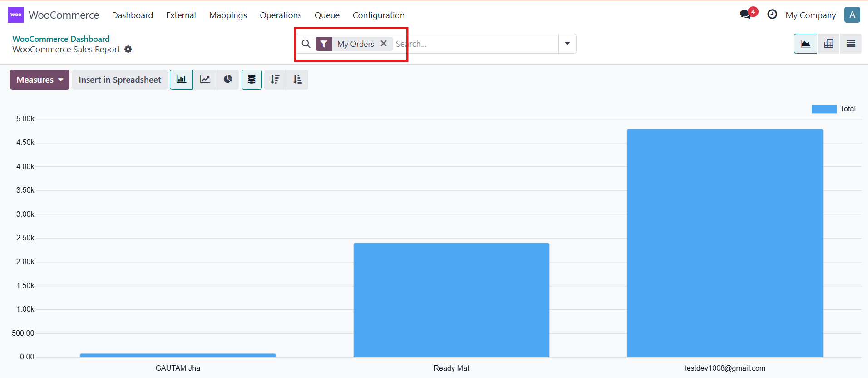Image resolution: width=868 pixels, height=378 pixels.
Task: Go to WooCommerce Dashboard breadcrumb
Action: pos(61,39)
